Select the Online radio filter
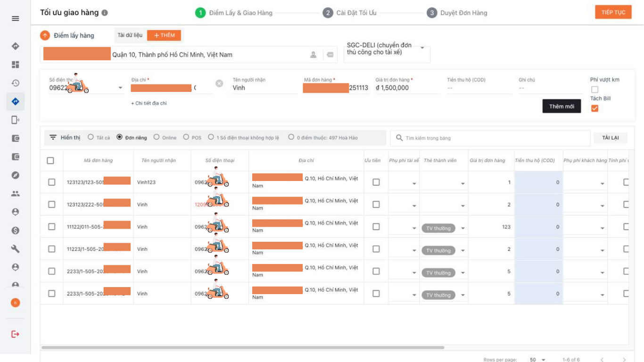644x362 pixels. coord(157,137)
